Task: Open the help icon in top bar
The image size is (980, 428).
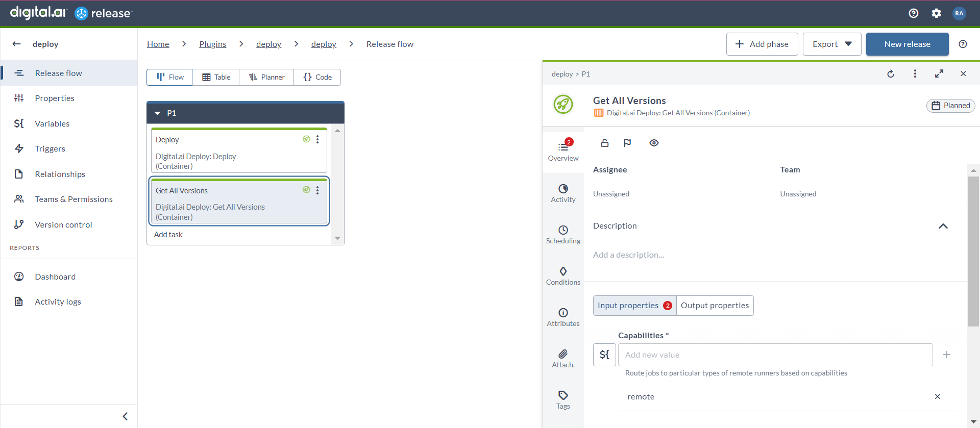Action: (914, 13)
